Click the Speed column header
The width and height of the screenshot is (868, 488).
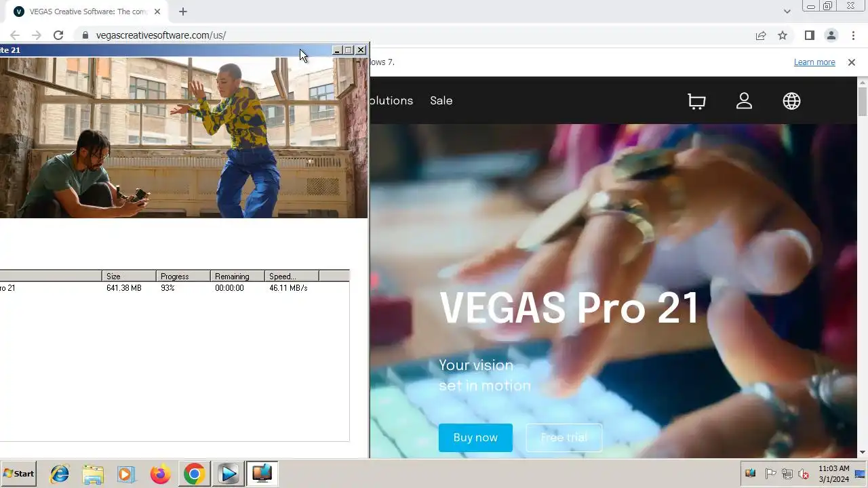click(x=292, y=277)
